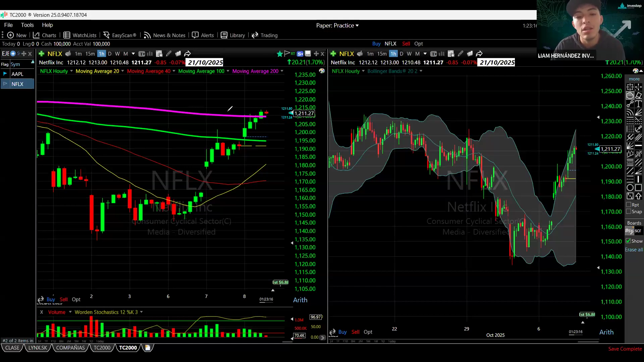The width and height of the screenshot is (644, 362).
Task: Open the calendar grid icon on right chart
Action: [x=451, y=54]
